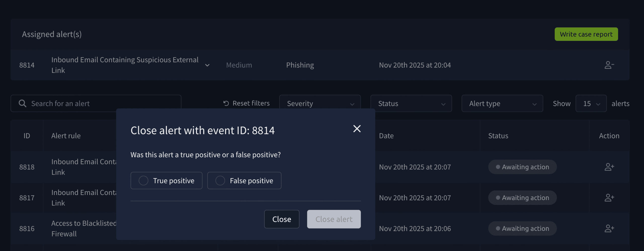Unassign alert 8814 with user-minus icon
The image size is (644, 251).
(x=609, y=65)
